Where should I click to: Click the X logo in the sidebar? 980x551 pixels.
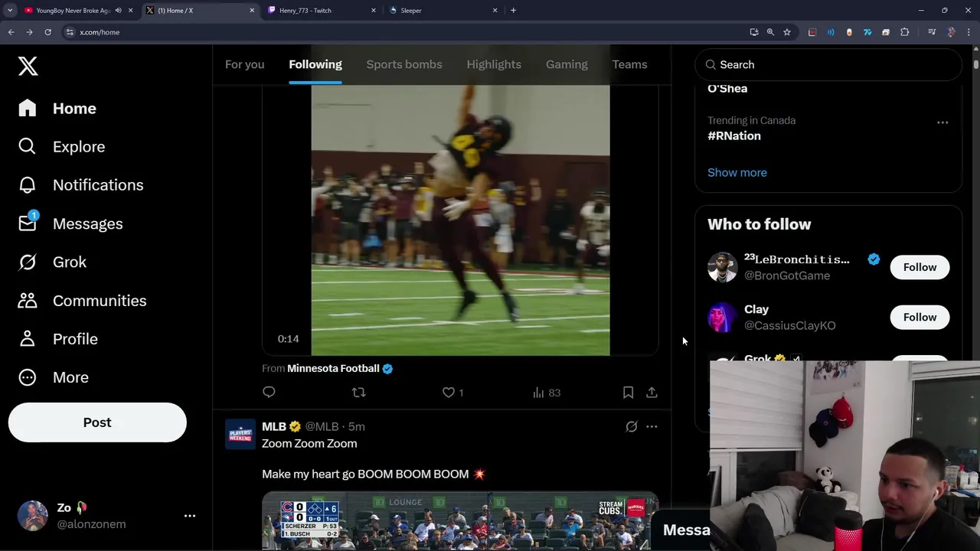28,66
